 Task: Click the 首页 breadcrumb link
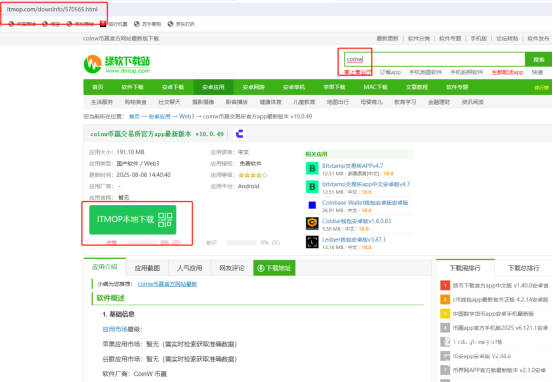tap(134, 116)
